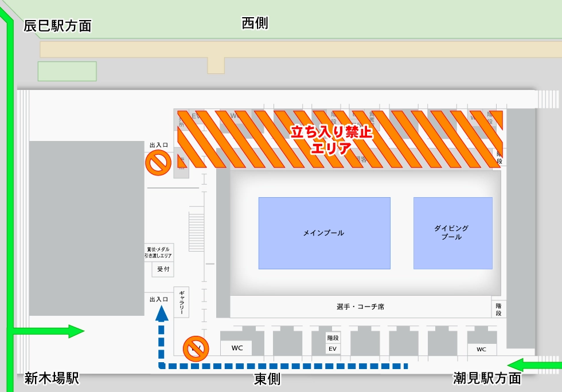Click the 辰巳駅方面 label

click(57, 26)
